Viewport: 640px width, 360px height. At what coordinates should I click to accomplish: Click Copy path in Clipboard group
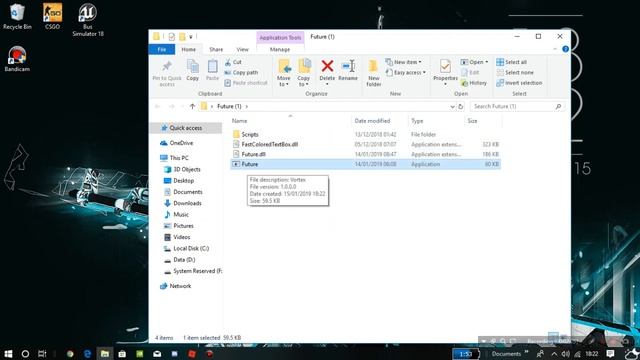coord(241,72)
